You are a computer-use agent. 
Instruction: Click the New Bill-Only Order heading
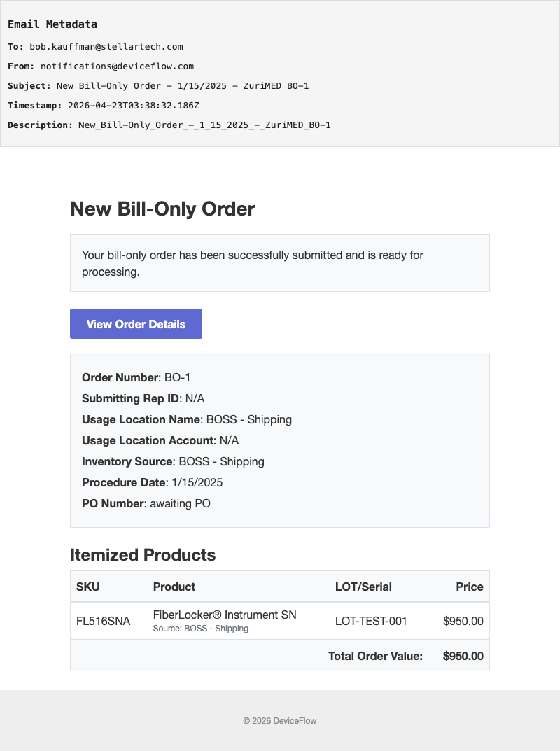coord(162,209)
